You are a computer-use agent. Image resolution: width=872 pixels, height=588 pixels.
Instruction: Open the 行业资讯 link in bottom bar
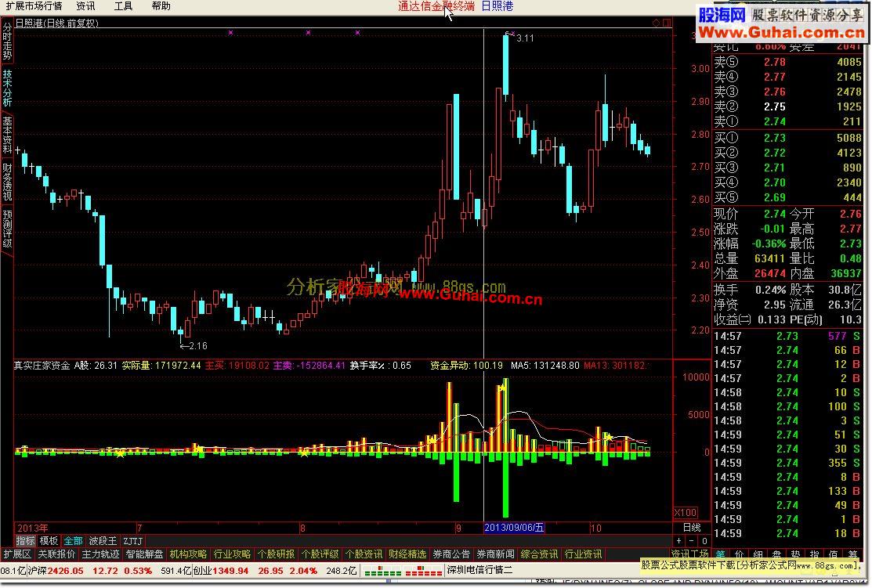tap(584, 554)
